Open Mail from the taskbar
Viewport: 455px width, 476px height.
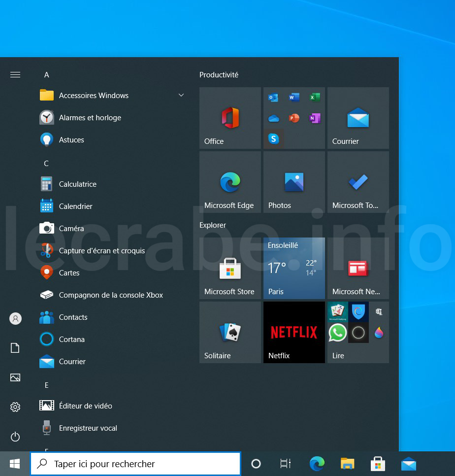(x=409, y=464)
